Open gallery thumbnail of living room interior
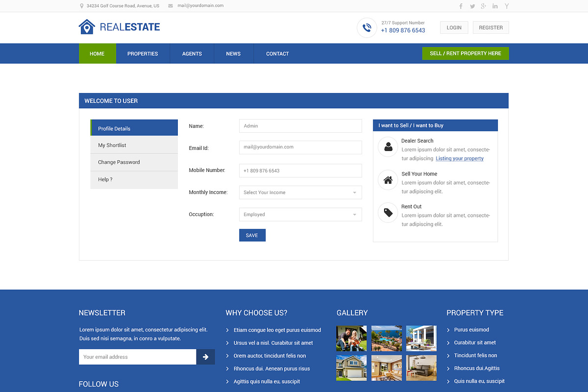 (387, 368)
